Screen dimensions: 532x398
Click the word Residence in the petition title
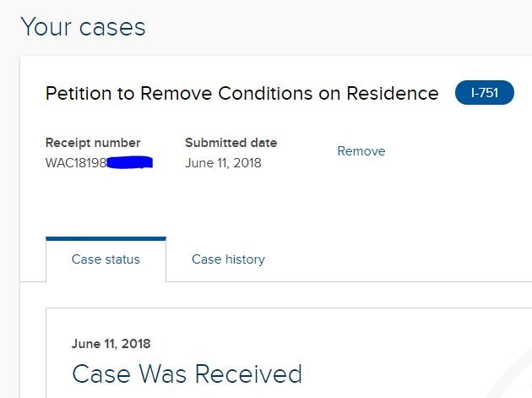(x=390, y=93)
